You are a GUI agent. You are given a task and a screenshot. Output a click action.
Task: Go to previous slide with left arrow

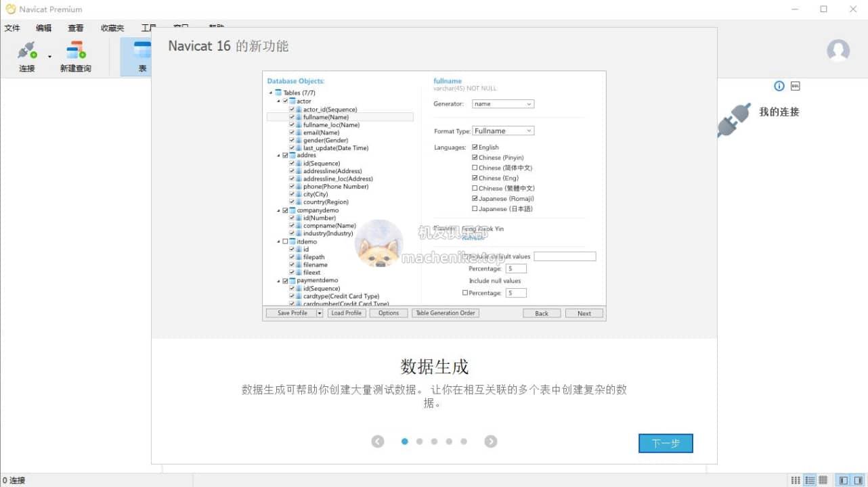point(378,442)
